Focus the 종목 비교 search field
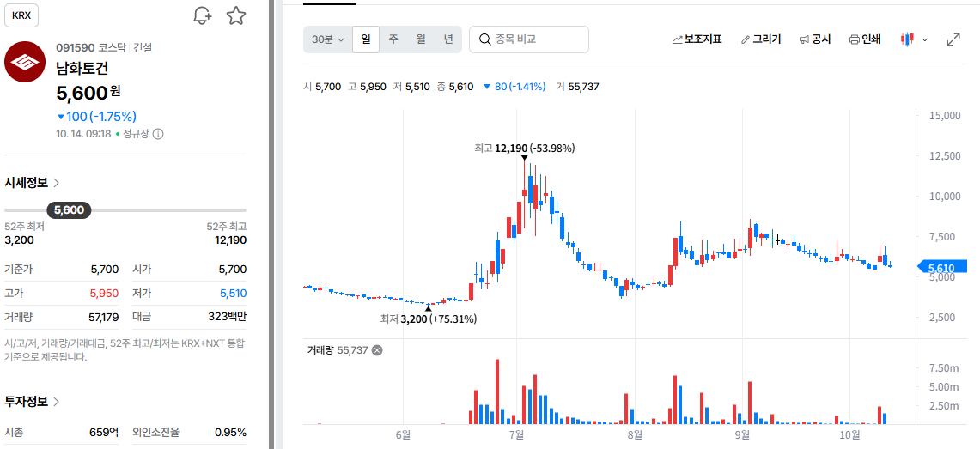Viewport: 980px width, 449px height. tap(529, 39)
